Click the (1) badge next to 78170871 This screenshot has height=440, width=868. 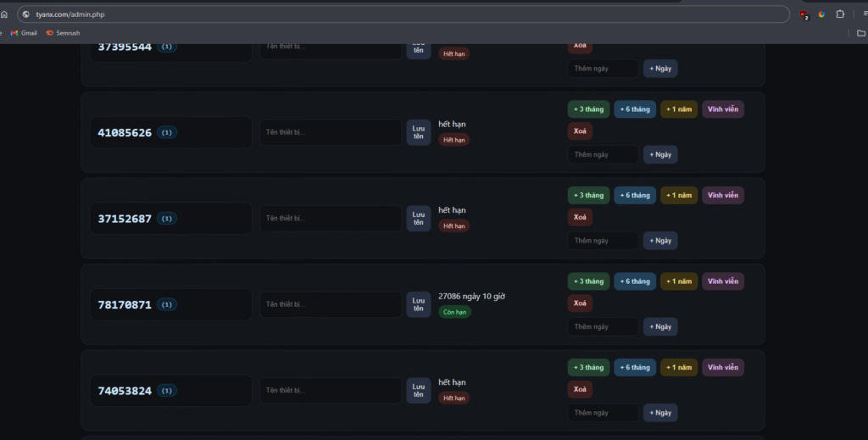click(167, 304)
